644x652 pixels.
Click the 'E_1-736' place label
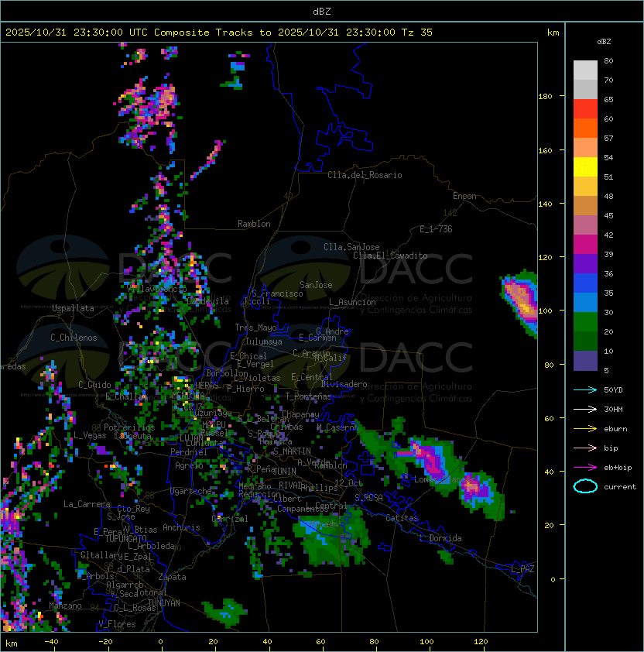click(436, 229)
